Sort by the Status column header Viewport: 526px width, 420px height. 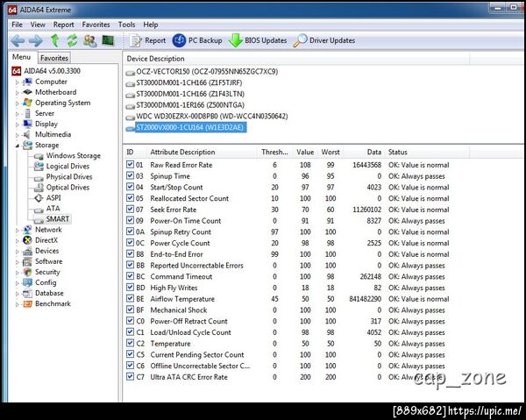398,152
